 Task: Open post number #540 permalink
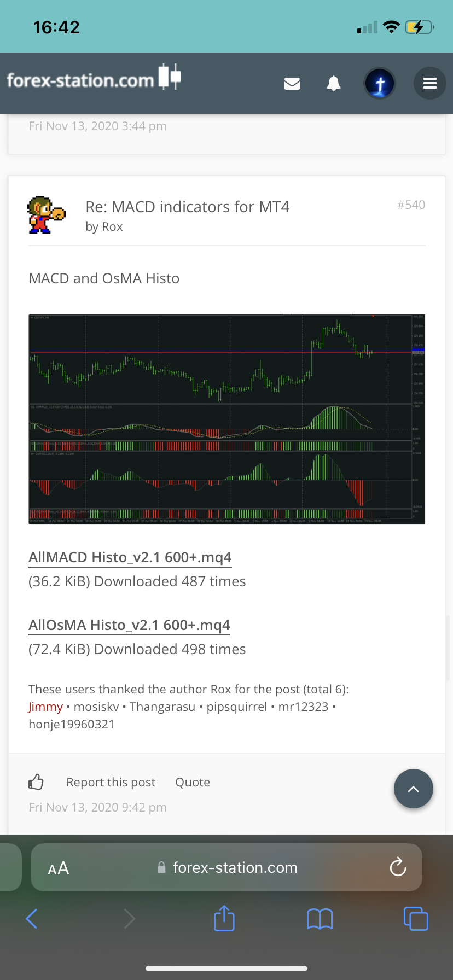pyautogui.click(x=411, y=205)
